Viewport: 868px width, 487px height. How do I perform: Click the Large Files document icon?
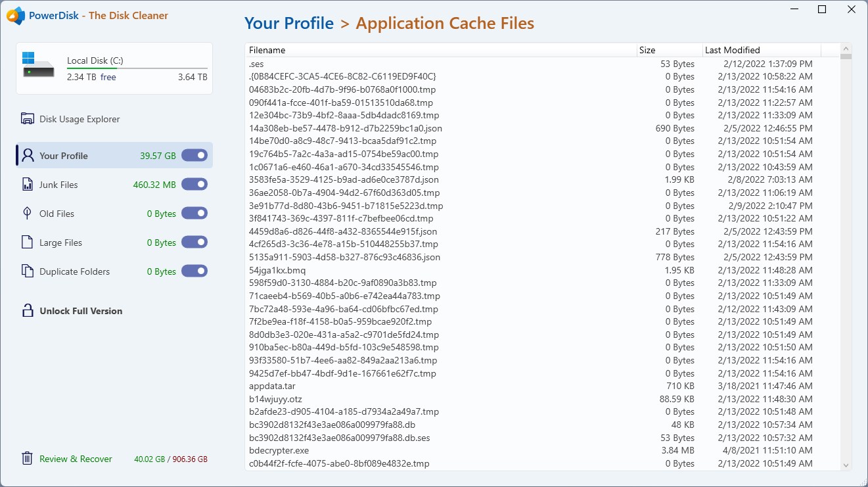click(28, 243)
